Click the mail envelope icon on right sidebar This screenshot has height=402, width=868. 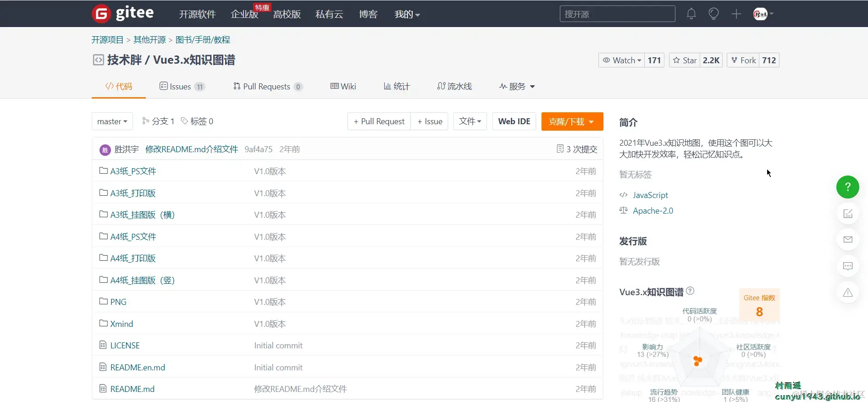[x=848, y=240]
